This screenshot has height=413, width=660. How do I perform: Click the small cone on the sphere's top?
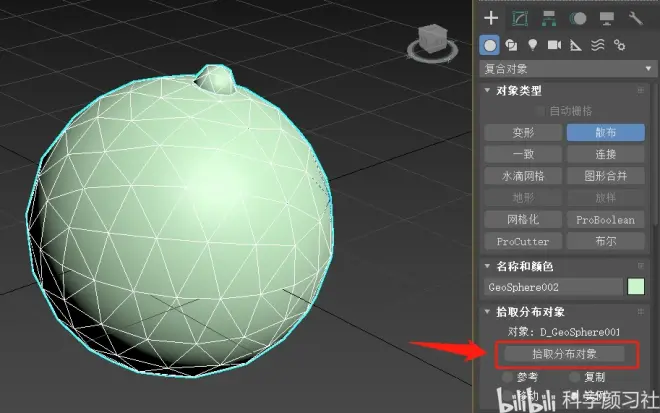point(215,79)
